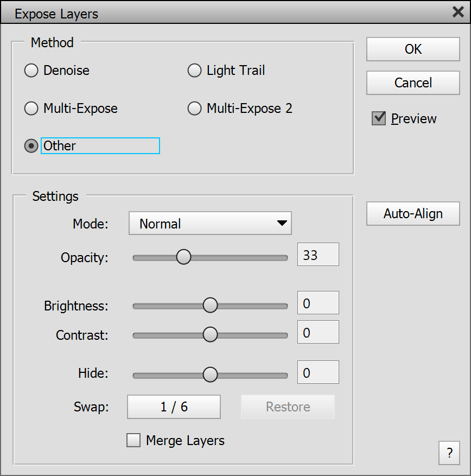Enable the Merge Layers checkbox
Viewport: 471px width, 476px height.
tap(133, 440)
